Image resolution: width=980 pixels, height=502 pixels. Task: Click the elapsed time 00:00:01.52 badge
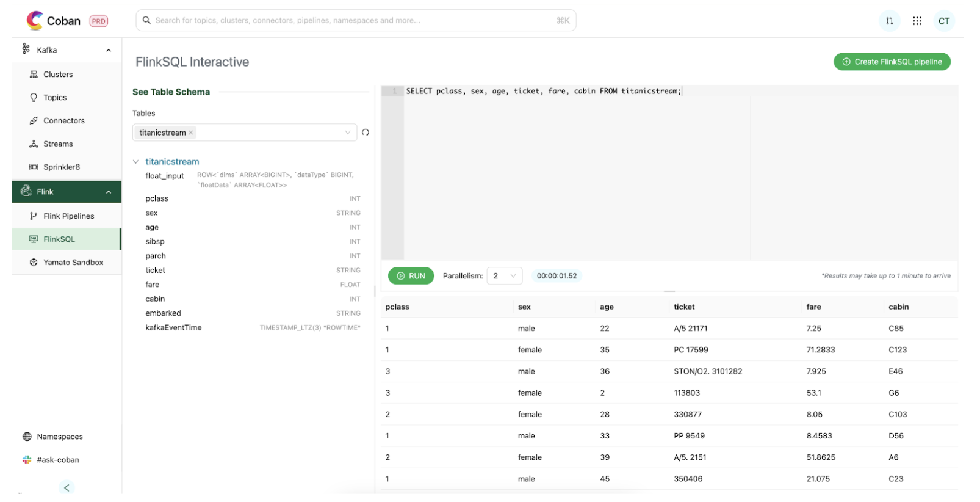557,276
